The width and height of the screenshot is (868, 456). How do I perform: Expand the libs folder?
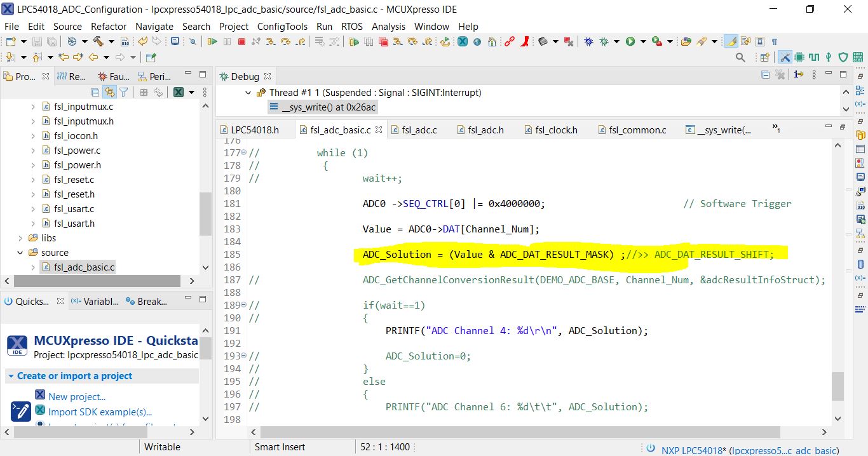pos(20,238)
